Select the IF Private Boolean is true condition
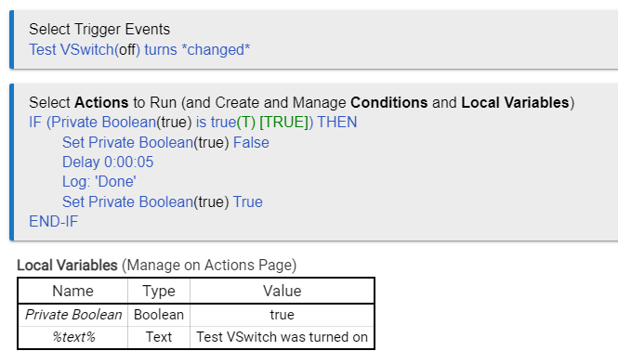This screenshot has height=364, width=618. point(192,123)
